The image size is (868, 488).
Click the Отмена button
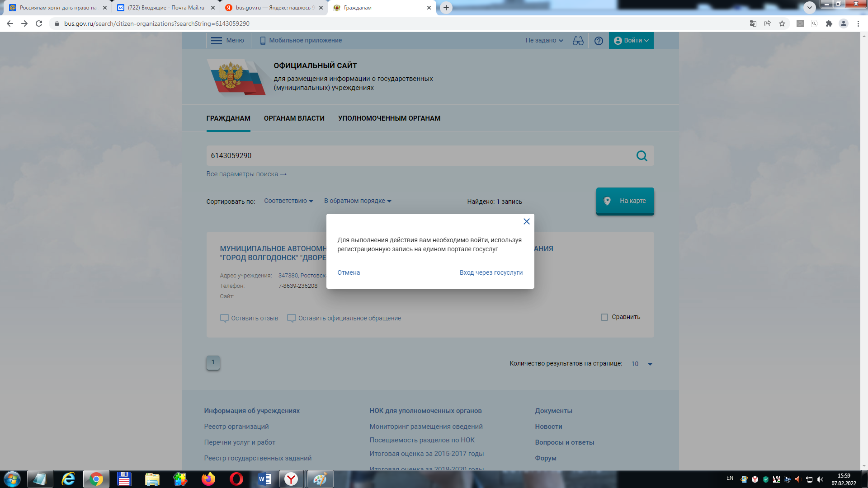(x=348, y=272)
